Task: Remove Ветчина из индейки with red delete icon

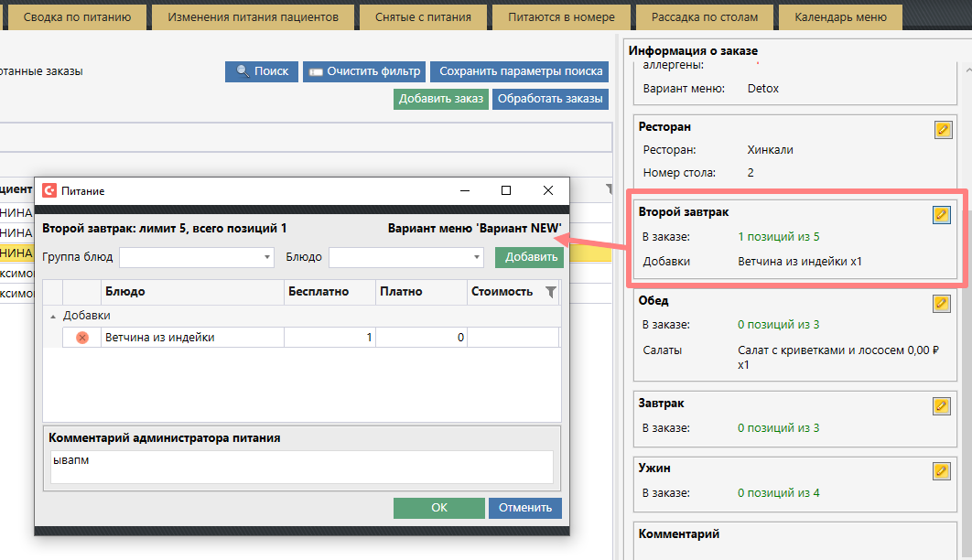Action: [x=81, y=338]
